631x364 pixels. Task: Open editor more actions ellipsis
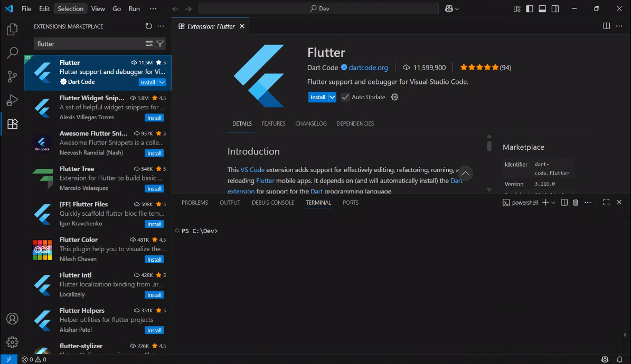click(x=619, y=26)
